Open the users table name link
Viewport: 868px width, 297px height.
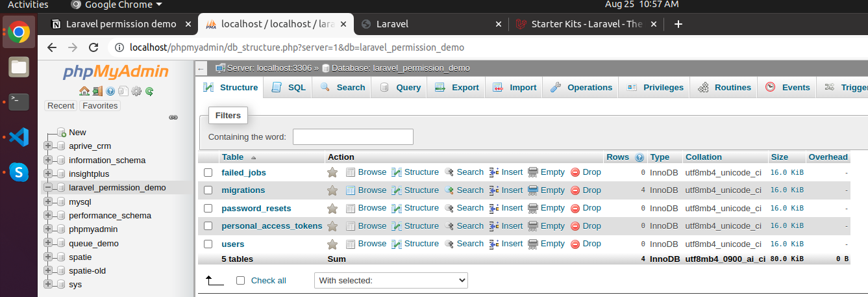coord(233,244)
